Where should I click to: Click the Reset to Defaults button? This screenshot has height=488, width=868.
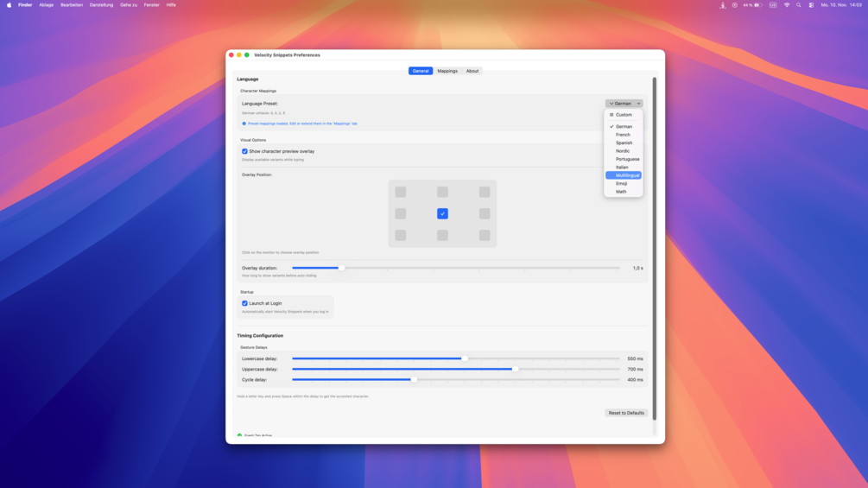tap(626, 413)
